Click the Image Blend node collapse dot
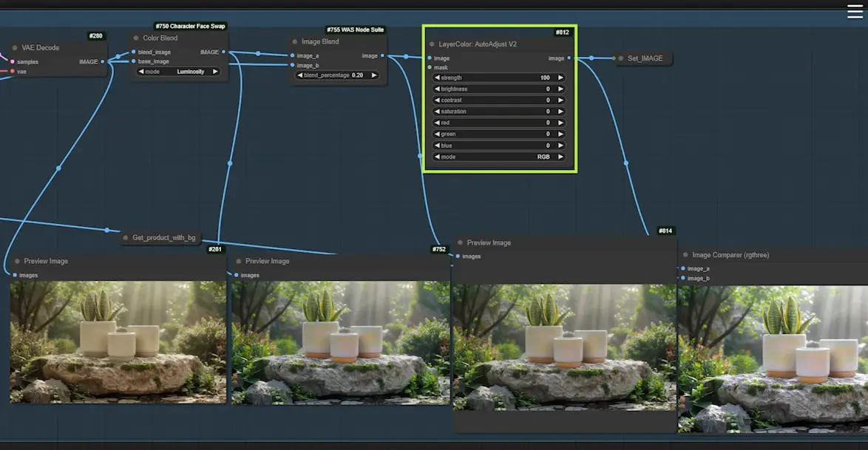This screenshot has height=450, width=868. coord(294,42)
